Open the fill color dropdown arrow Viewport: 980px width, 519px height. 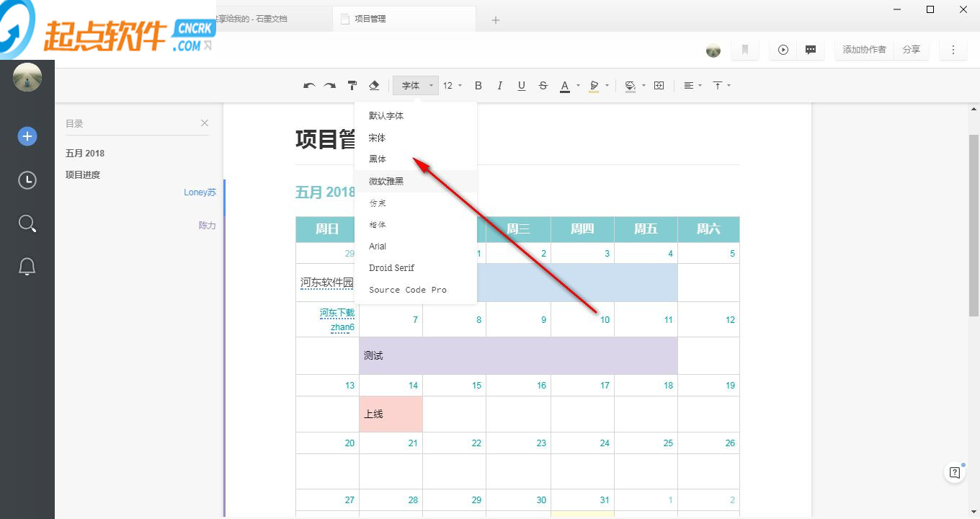pyautogui.click(x=643, y=86)
